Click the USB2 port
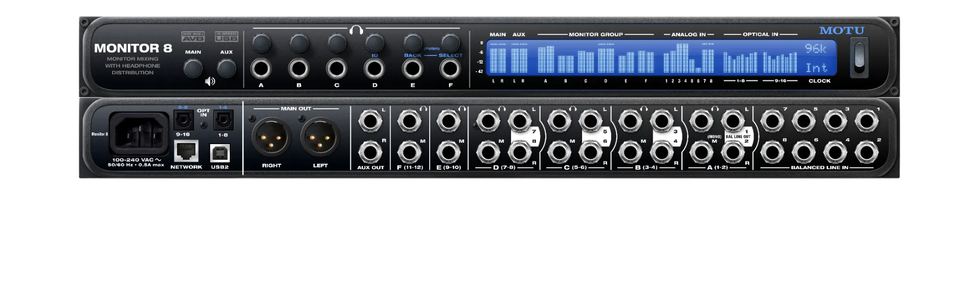 click(x=220, y=153)
